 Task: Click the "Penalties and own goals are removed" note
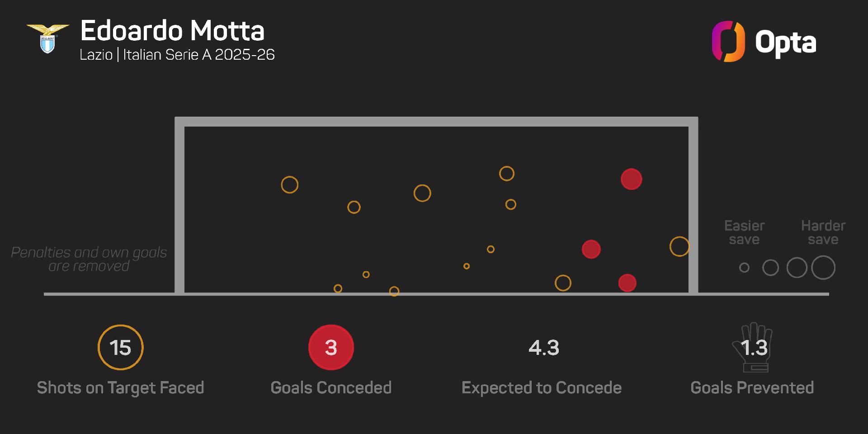[x=89, y=259]
